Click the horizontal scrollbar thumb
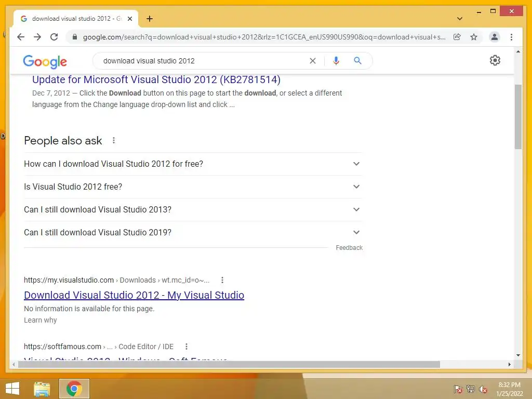The image size is (532, 399). (229, 364)
